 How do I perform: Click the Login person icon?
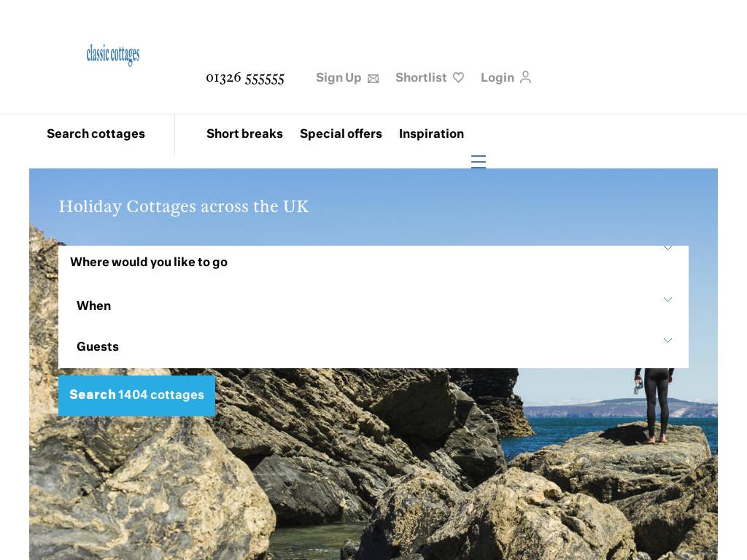[525, 77]
